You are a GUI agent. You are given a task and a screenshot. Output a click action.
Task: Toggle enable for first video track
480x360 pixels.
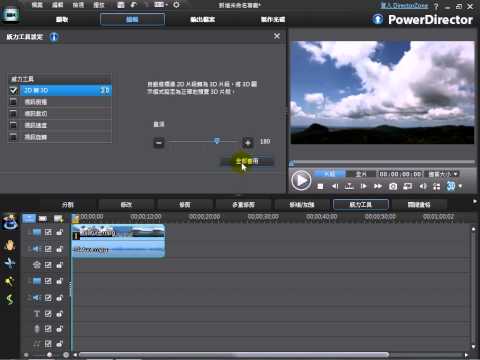pos(48,232)
